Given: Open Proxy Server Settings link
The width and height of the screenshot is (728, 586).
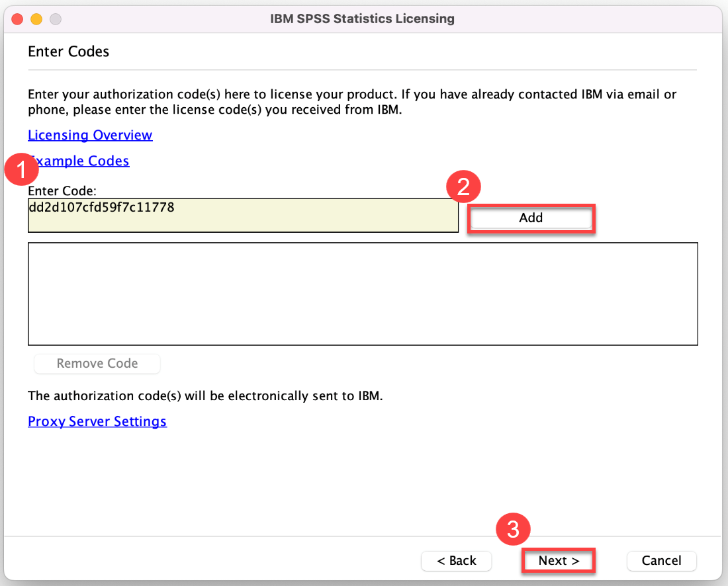Looking at the screenshot, I should point(97,421).
